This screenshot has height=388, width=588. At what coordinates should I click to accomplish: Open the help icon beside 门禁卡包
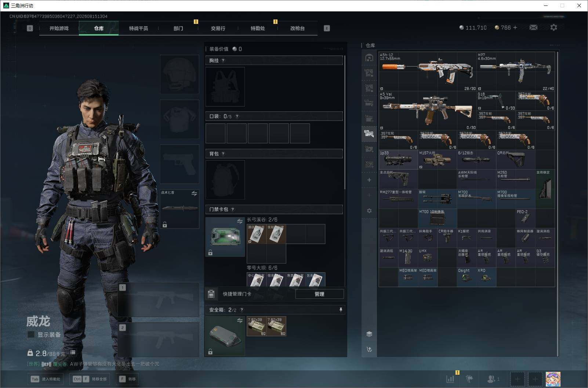(x=233, y=209)
